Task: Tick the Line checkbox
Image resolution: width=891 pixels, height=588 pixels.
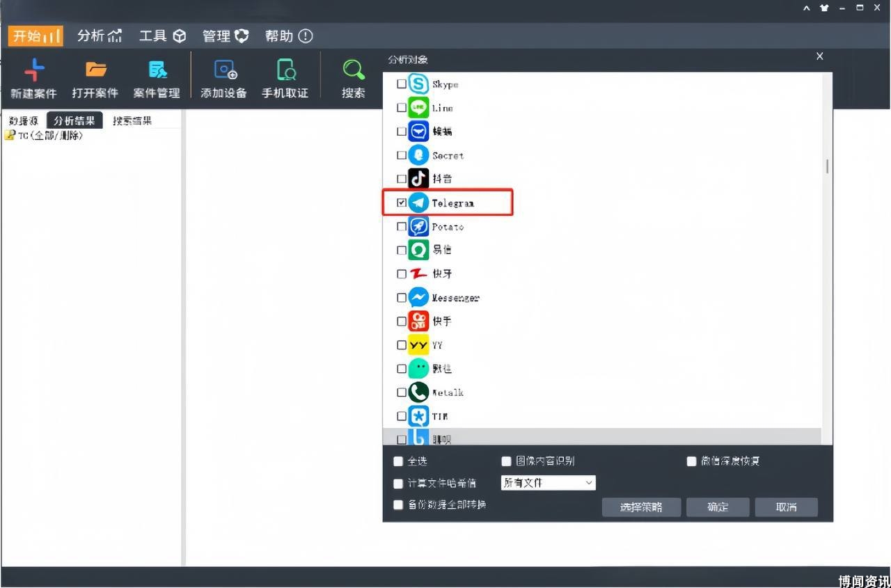Action: pos(401,108)
